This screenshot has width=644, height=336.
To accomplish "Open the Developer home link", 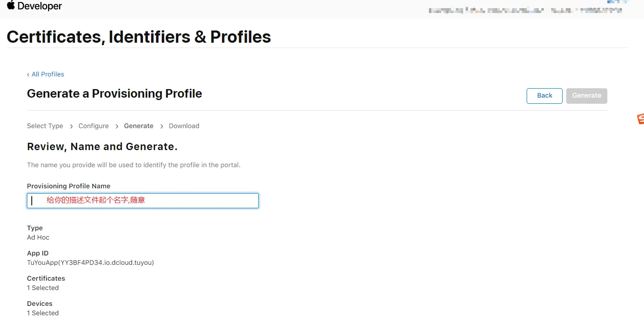I will pos(40,6).
